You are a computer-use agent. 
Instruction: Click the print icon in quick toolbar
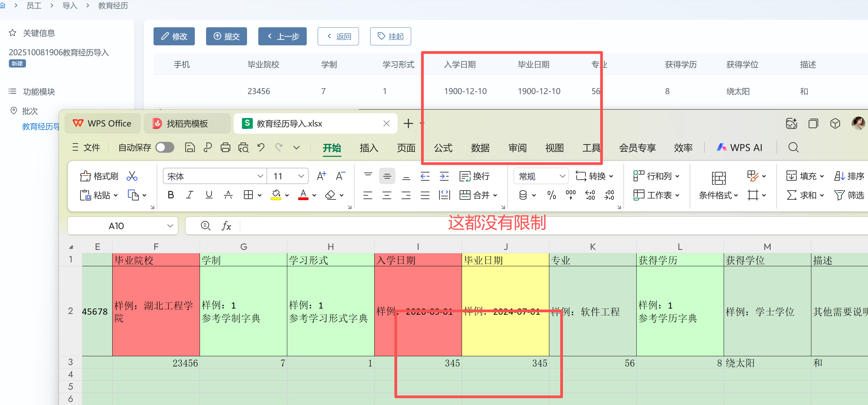[x=225, y=148]
